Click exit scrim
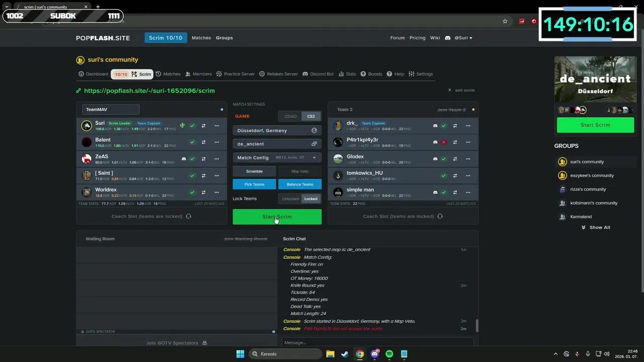 tap(461, 90)
